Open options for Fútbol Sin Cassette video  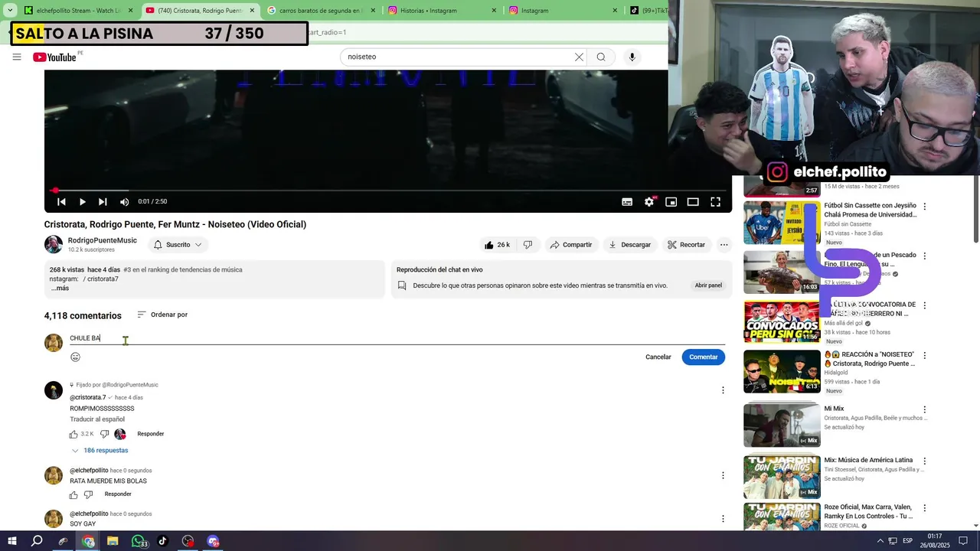(x=924, y=207)
